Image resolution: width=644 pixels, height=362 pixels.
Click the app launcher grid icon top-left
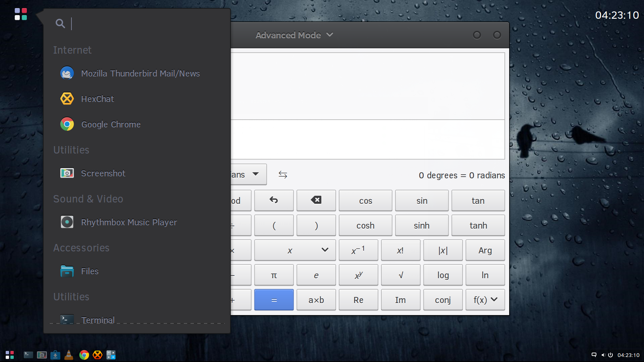20,14
